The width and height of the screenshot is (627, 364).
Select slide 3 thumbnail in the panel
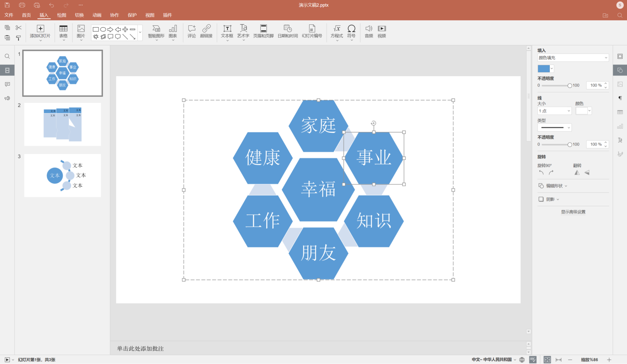tap(62, 175)
